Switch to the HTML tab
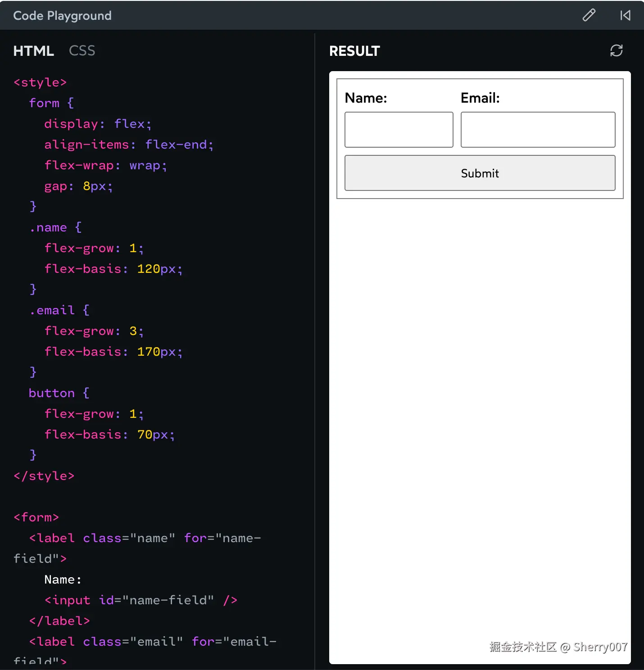Screen dimensions: 644x670 pos(34,51)
